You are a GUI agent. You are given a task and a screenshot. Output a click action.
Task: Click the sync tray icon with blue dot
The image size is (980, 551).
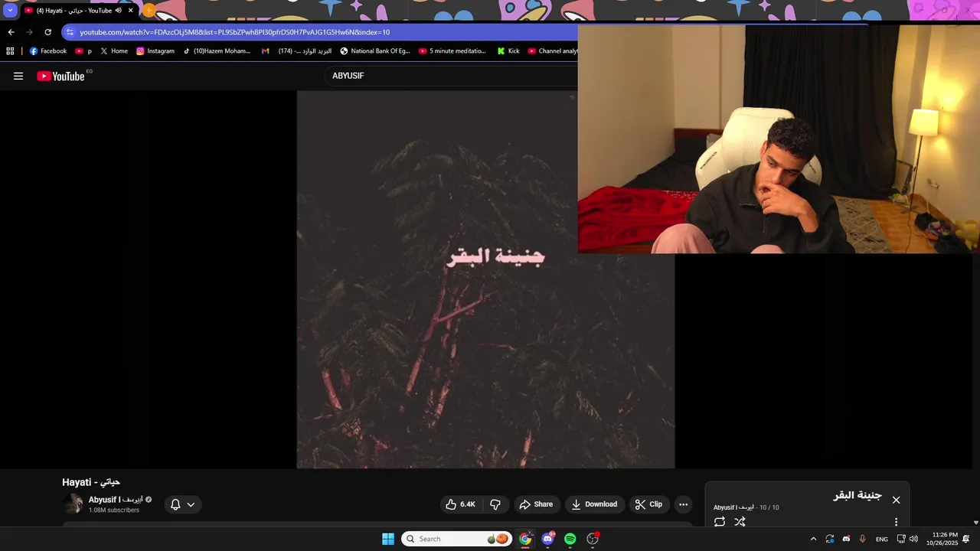click(x=830, y=539)
